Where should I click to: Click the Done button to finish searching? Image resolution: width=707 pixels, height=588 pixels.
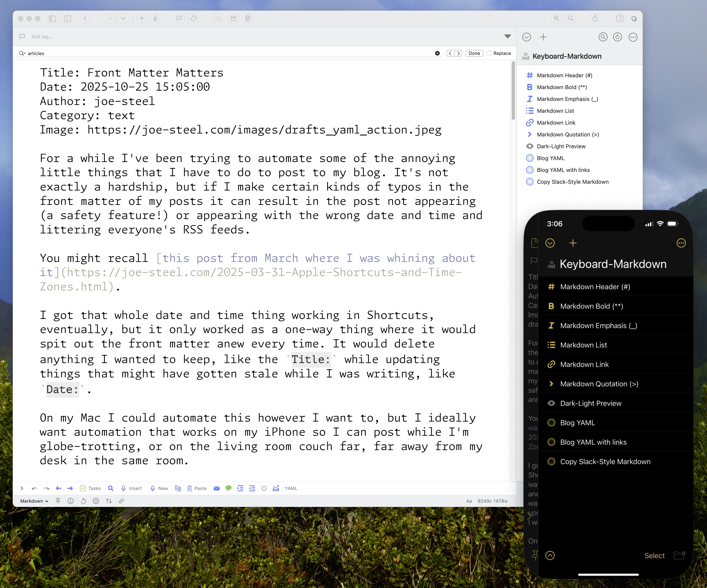pos(474,53)
